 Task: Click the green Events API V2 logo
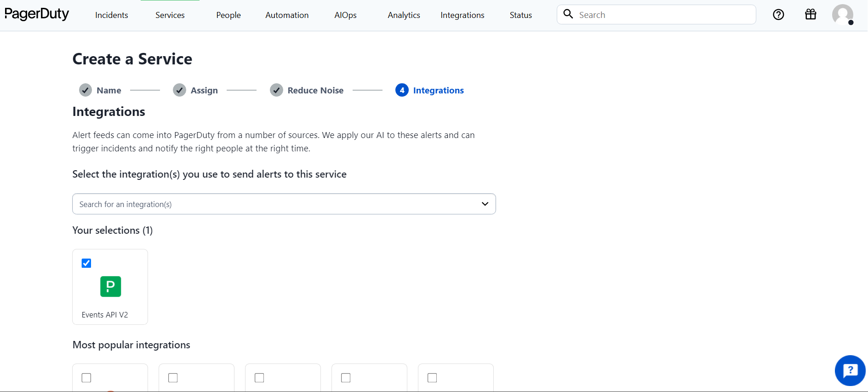point(110,286)
